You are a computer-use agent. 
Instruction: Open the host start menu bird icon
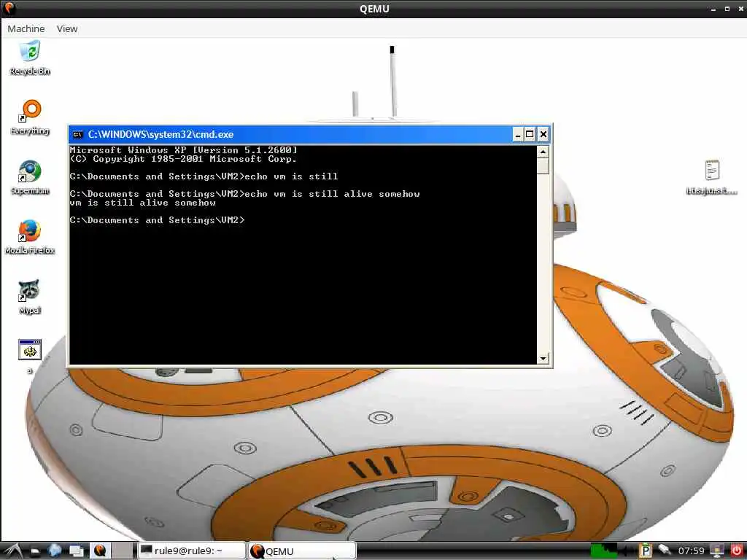pos(12,551)
